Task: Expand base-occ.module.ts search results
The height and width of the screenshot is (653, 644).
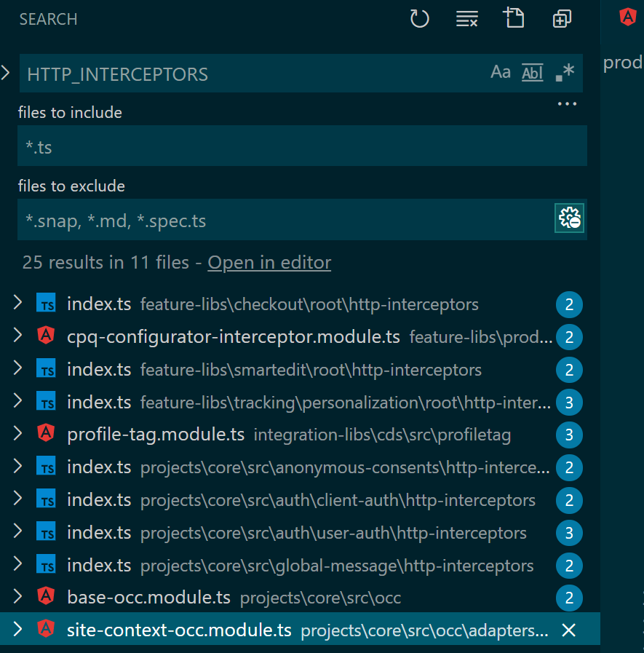Action: (17, 598)
